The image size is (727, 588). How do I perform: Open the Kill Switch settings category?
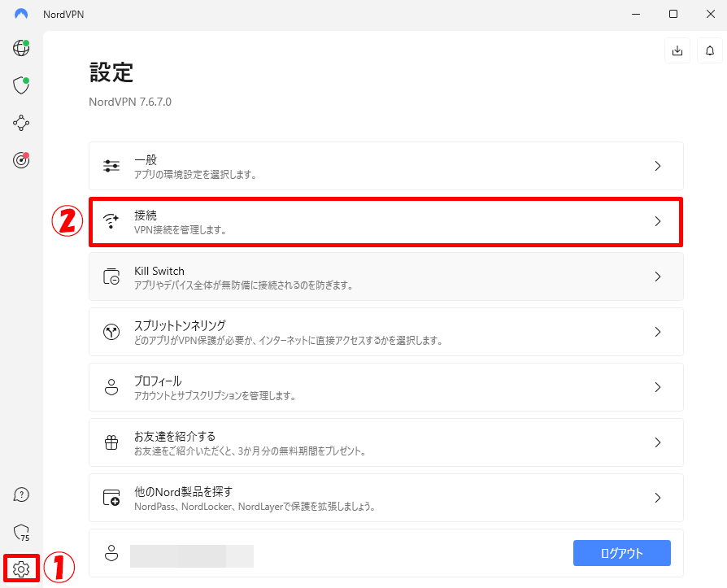coord(385,277)
